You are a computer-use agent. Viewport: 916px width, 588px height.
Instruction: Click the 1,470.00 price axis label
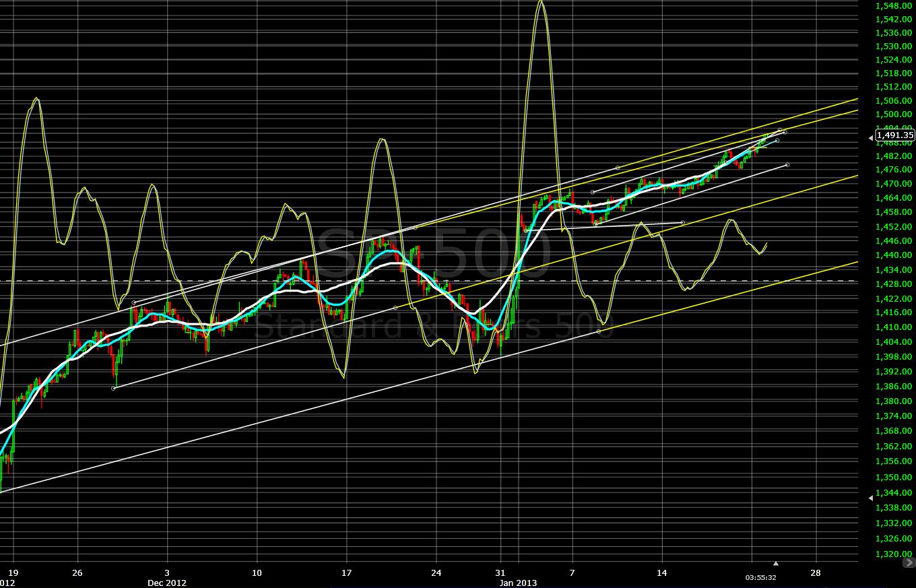tap(893, 183)
